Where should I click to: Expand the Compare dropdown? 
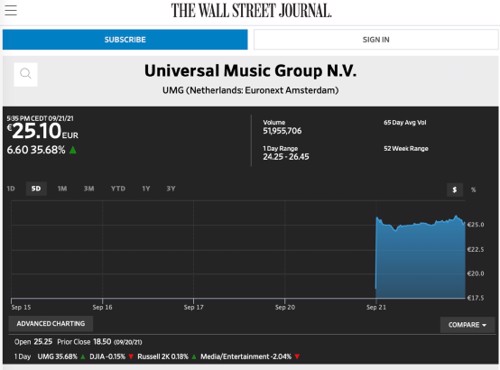tap(467, 325)
